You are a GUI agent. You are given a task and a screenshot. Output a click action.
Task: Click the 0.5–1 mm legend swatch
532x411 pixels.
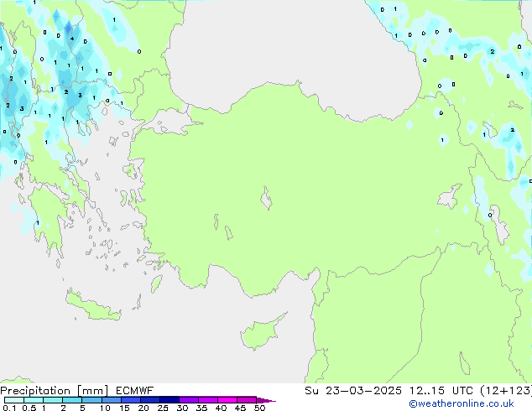click(34, 400)
